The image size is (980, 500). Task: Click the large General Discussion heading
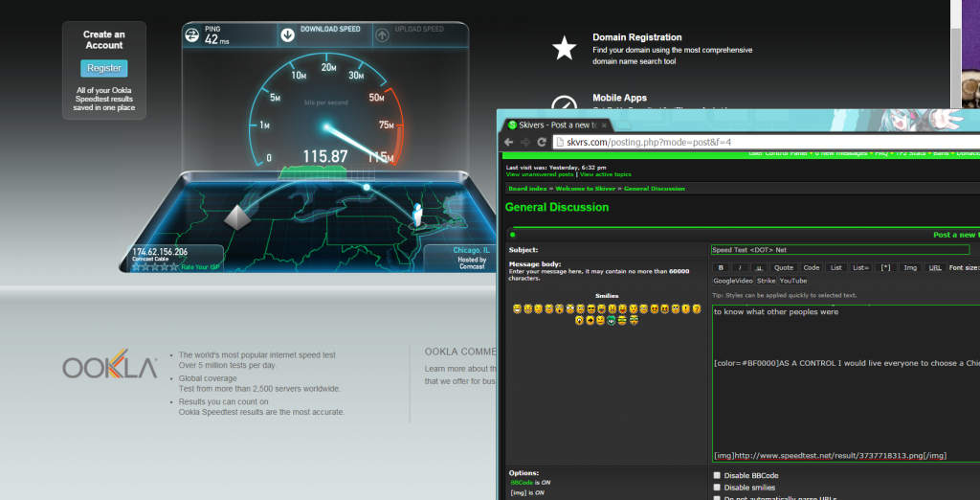coord(557,207)
